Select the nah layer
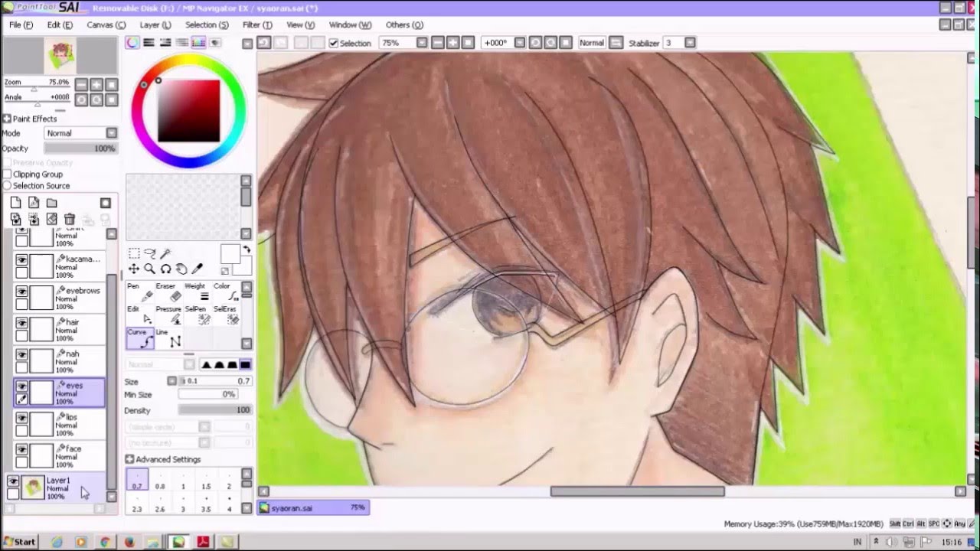Viewport: 980px width, 551px height. click(59, 361)
